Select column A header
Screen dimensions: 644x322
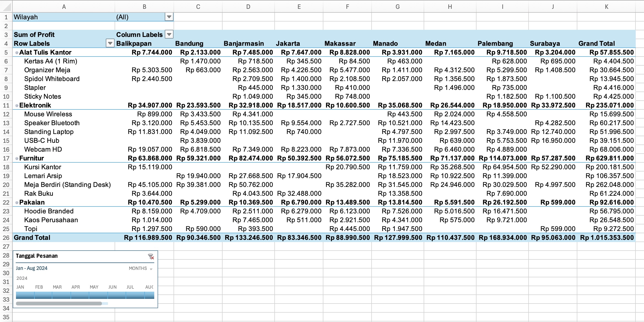[x=64, y=7]
